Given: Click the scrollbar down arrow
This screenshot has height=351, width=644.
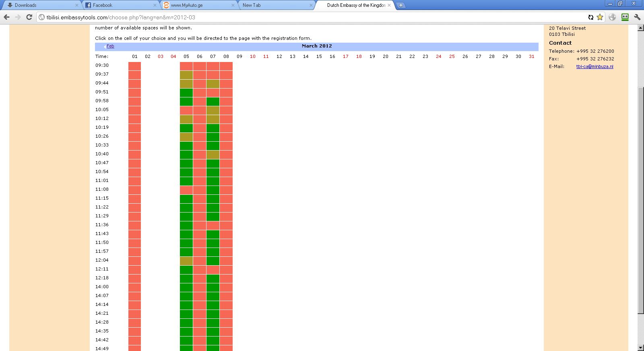Looking at the screenshot, I should [x=640, y=347].
